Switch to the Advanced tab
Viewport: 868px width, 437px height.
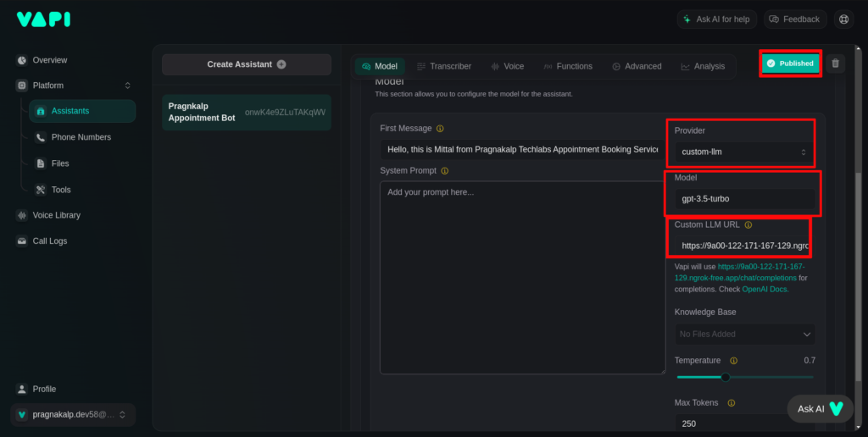[x=637, y=66]
